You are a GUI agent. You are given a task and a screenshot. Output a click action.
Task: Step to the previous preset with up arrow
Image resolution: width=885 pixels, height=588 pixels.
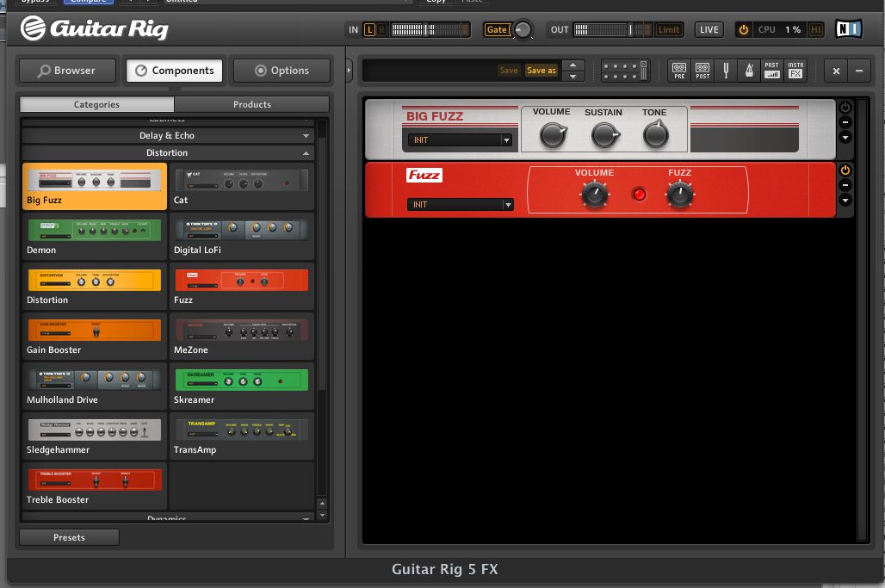[x=572, y=65]
